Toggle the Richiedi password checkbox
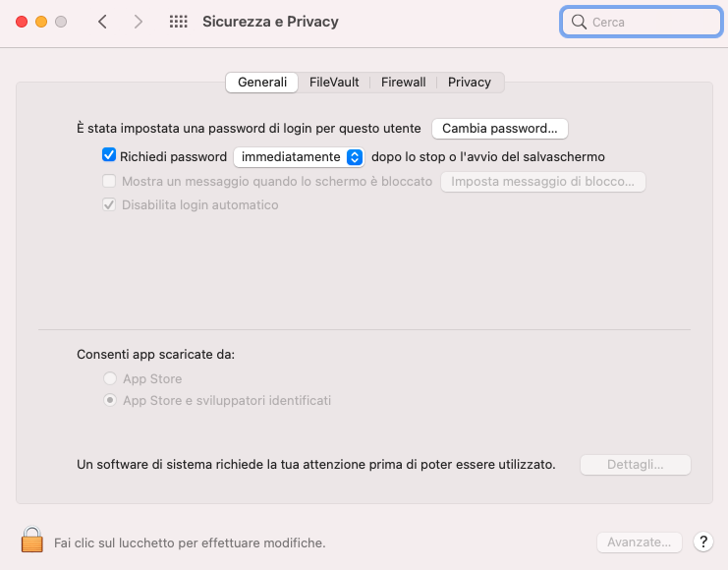 tap(109, 155)
